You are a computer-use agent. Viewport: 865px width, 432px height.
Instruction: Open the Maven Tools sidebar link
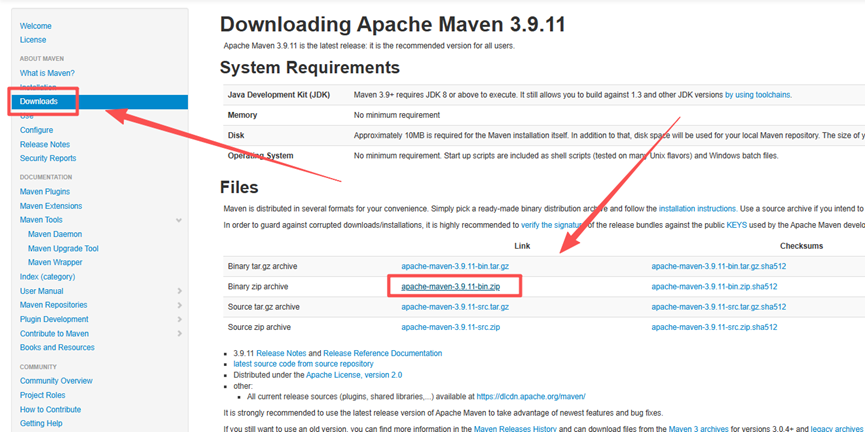(41, 220)
